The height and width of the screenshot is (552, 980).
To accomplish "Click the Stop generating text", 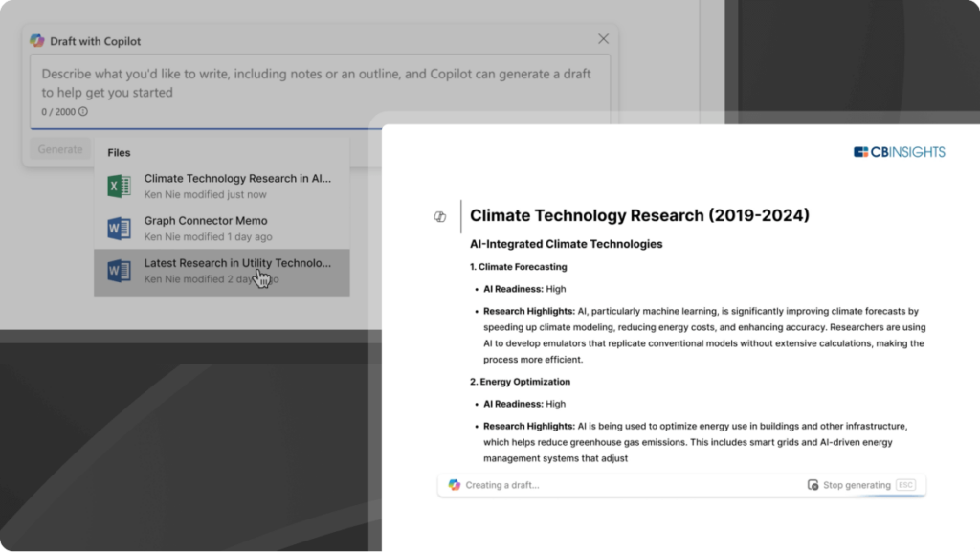I will click(857, 485).
